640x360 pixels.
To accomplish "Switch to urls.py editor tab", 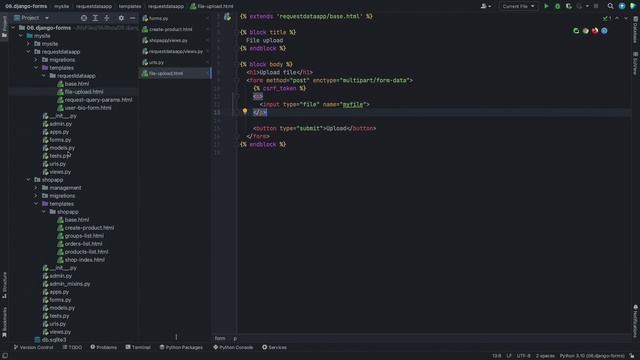I will pyautogui.click(x=175, y=62).
